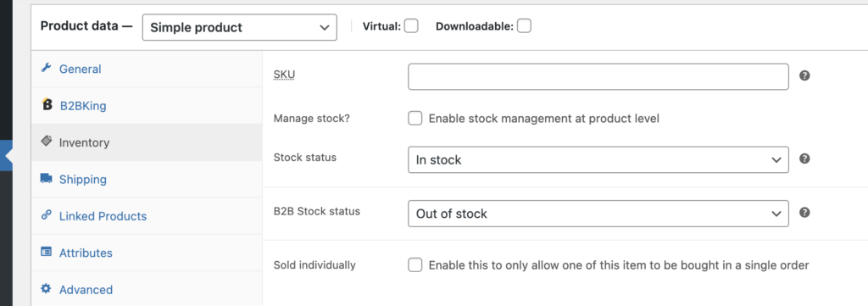
Task: Tick the Virtual checkbox
Action: [411, 26]
